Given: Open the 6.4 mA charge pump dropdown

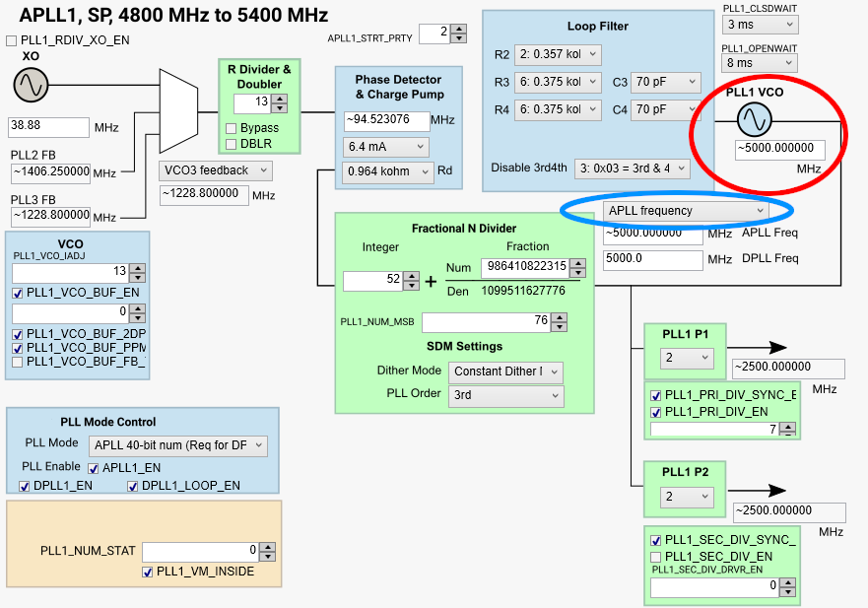Looking at the screenshot, I should (x=385, y=146).
